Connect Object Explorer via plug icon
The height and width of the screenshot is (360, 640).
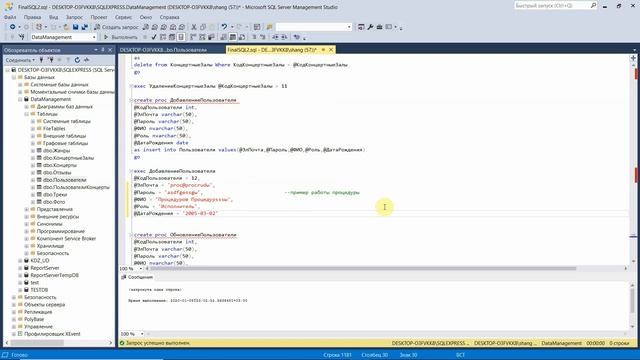tap(41, 60)
